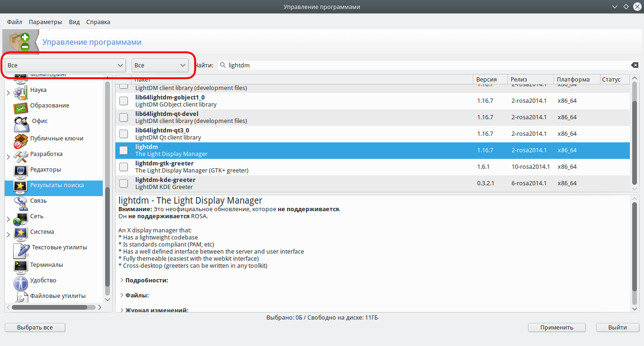This screenshot has height=346, width=644.
Task: Click version 0.3.2.1 in the table
Action: 486,183
